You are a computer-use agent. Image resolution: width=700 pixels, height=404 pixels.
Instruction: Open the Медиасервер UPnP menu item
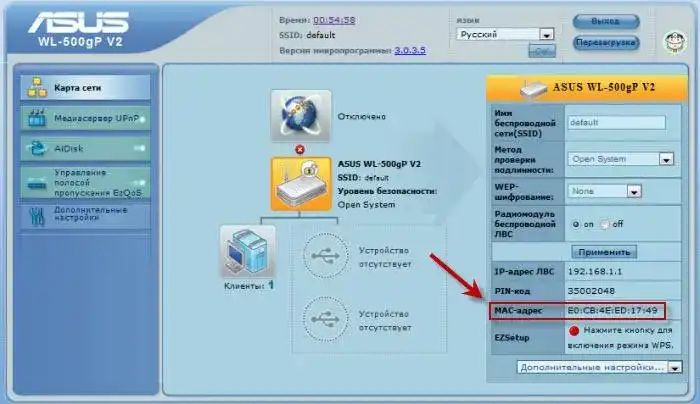(x=85, y=118)
